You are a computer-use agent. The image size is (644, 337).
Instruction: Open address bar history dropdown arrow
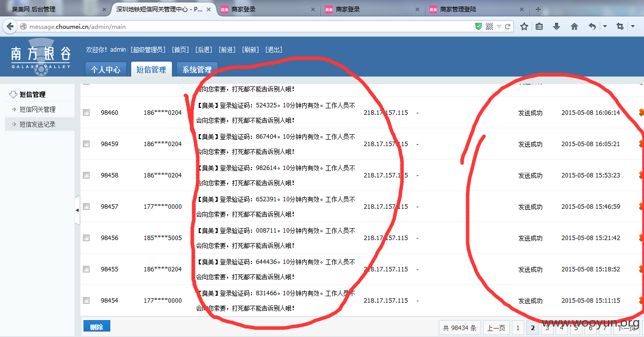(499, 26)
